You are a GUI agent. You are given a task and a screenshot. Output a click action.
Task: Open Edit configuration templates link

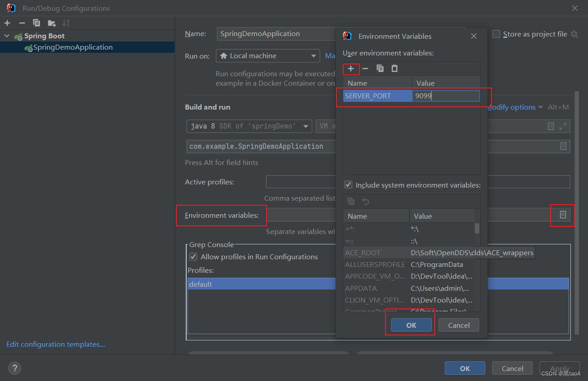pyautogui.click(x=55, y=344)
